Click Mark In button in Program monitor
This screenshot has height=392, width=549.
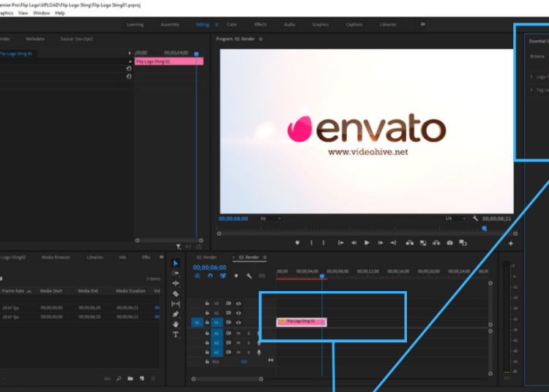[x=311, y=243]
